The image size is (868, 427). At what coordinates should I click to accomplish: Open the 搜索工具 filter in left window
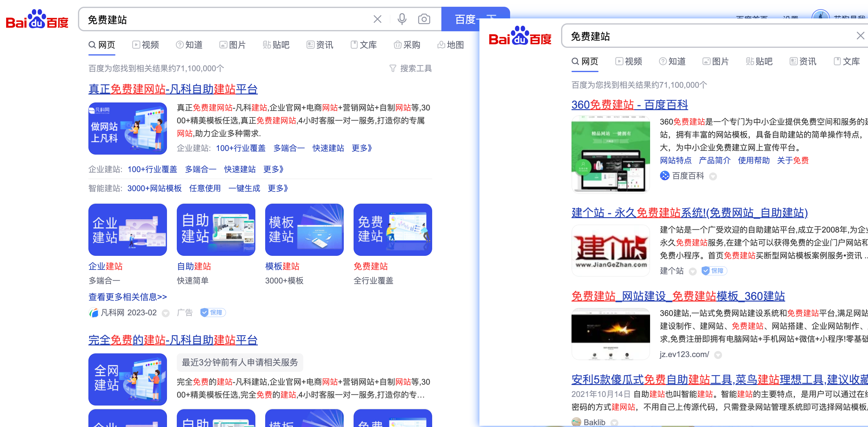click(410, 68)
